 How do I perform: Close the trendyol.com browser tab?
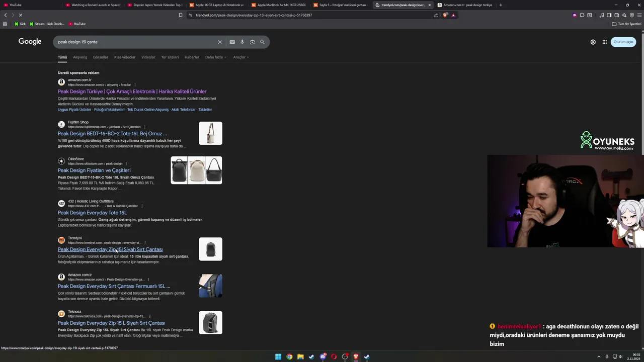pos(429,5)
